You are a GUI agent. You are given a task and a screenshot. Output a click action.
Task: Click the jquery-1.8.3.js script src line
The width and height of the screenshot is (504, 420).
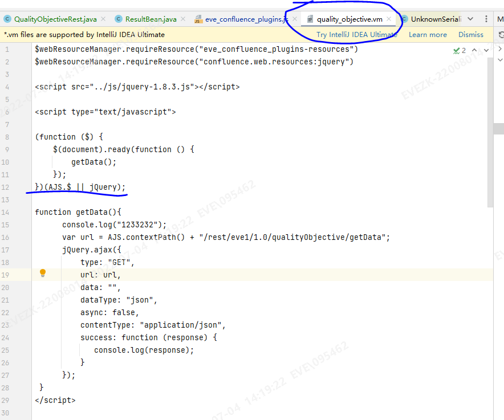point(137,87)
